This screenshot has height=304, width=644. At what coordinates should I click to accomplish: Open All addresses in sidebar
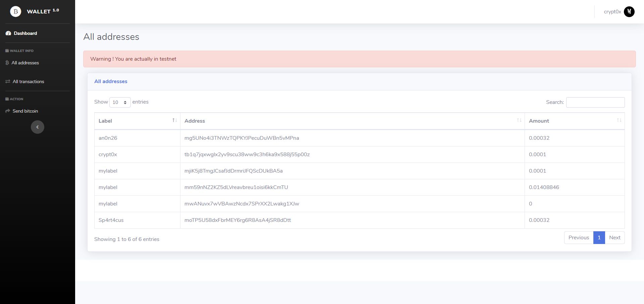pos(25,63)
